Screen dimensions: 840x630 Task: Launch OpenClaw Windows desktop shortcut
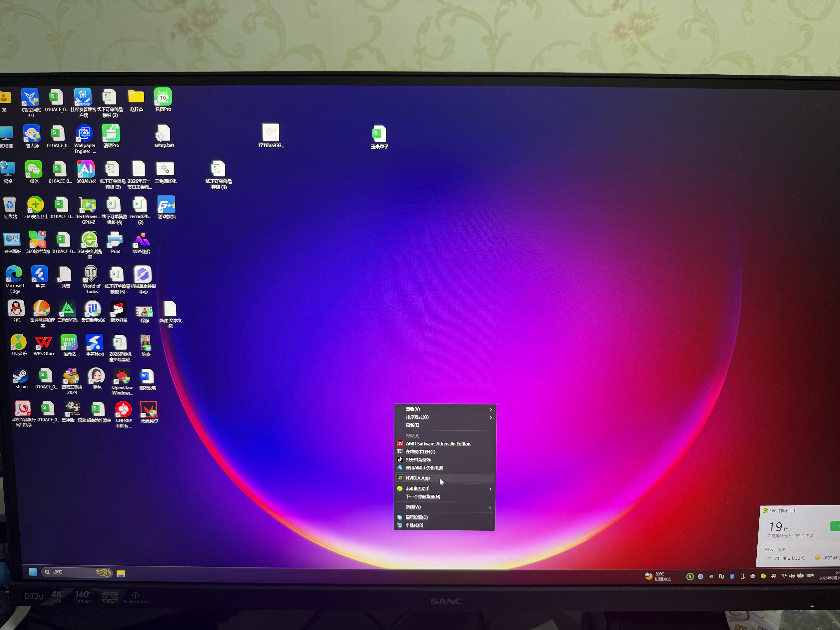(122, 382)
